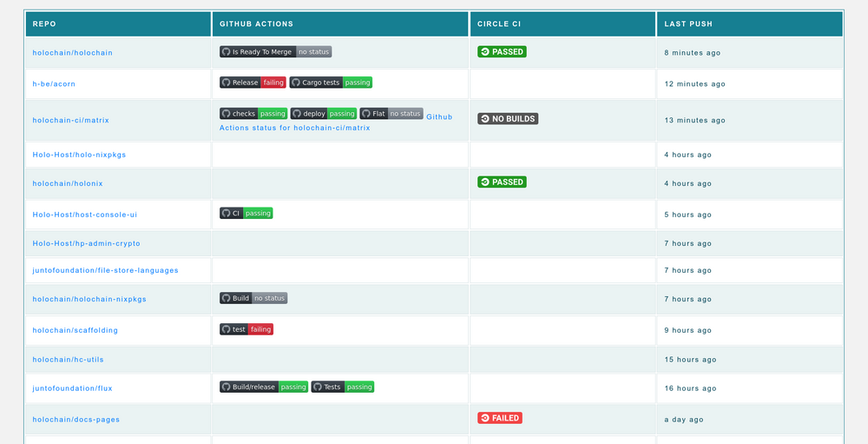Click the checks passing badge
Screen dimensions: 868x444
click(x=253, y=114)
